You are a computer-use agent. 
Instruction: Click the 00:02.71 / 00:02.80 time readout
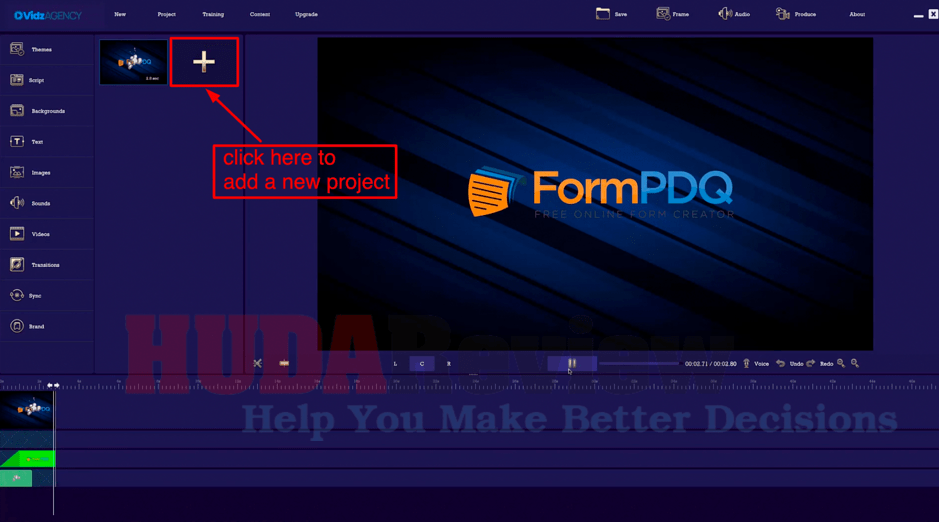(710, 363)
